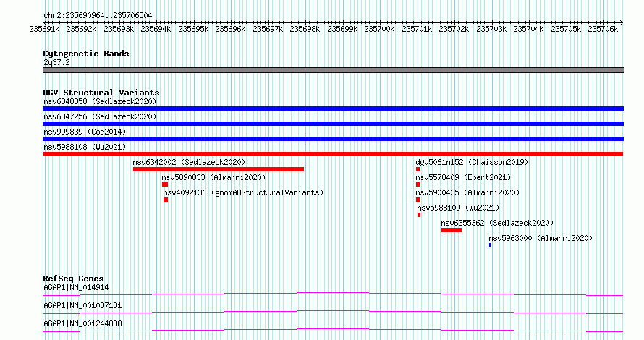Click the small red marker under nsv5900435
This screenshot has width=644, height=340.
click(418, 200)
